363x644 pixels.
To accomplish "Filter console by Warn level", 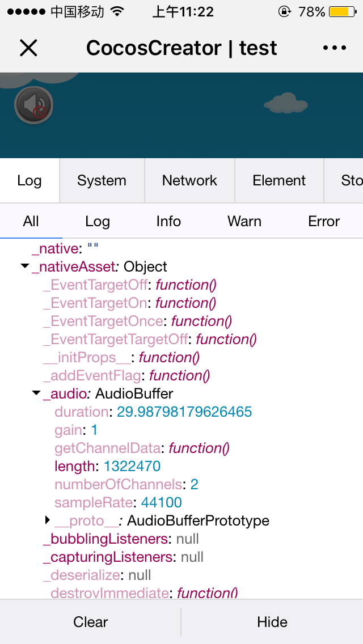I will pos(244,222).
